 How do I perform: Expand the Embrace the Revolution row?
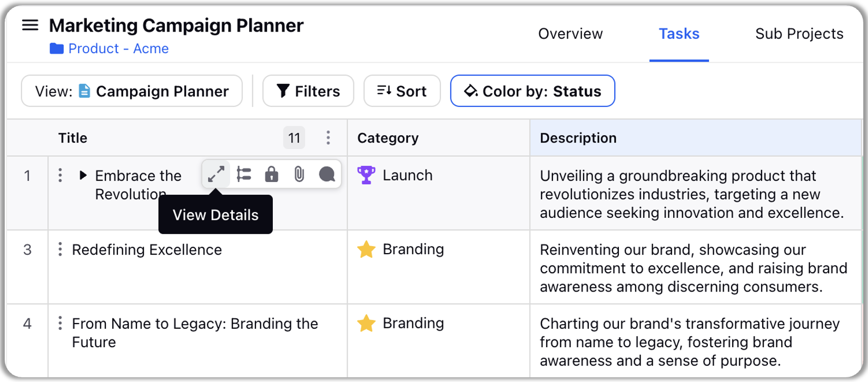click(83, 175)
